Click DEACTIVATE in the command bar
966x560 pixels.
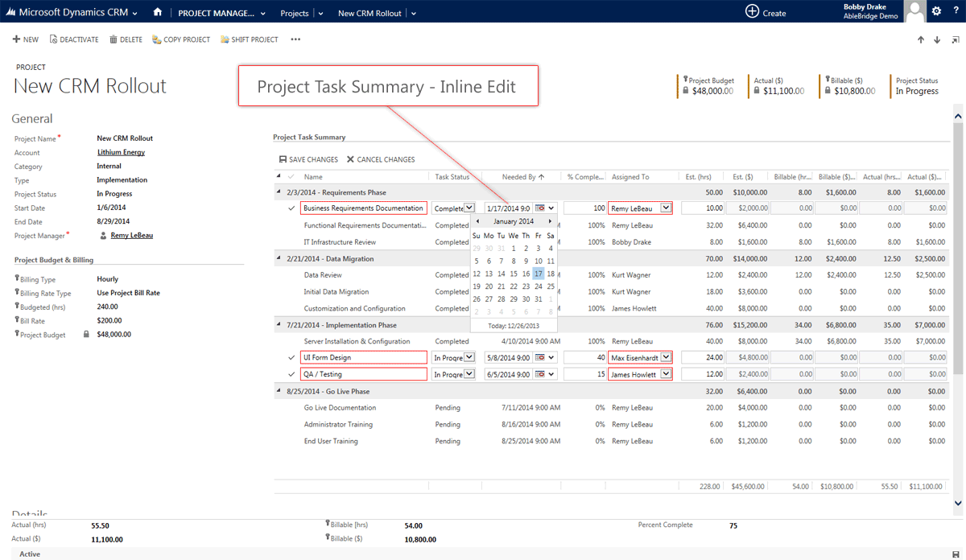tap(74, 39)
